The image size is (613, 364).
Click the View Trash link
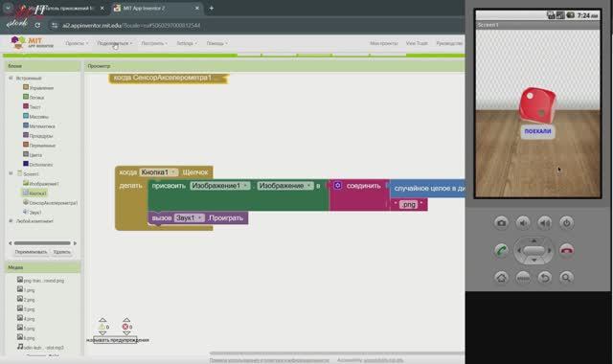coord(417,43)
